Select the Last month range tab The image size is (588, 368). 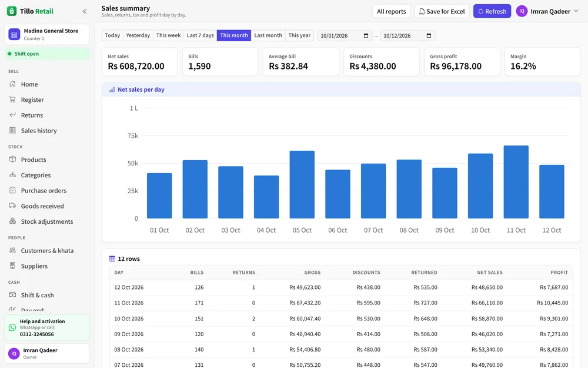[268, 35]
